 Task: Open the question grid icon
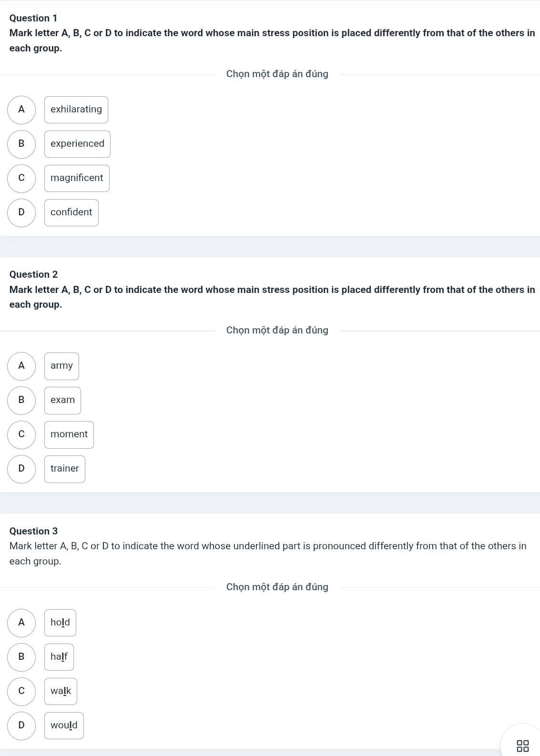[x=522, y=746]
